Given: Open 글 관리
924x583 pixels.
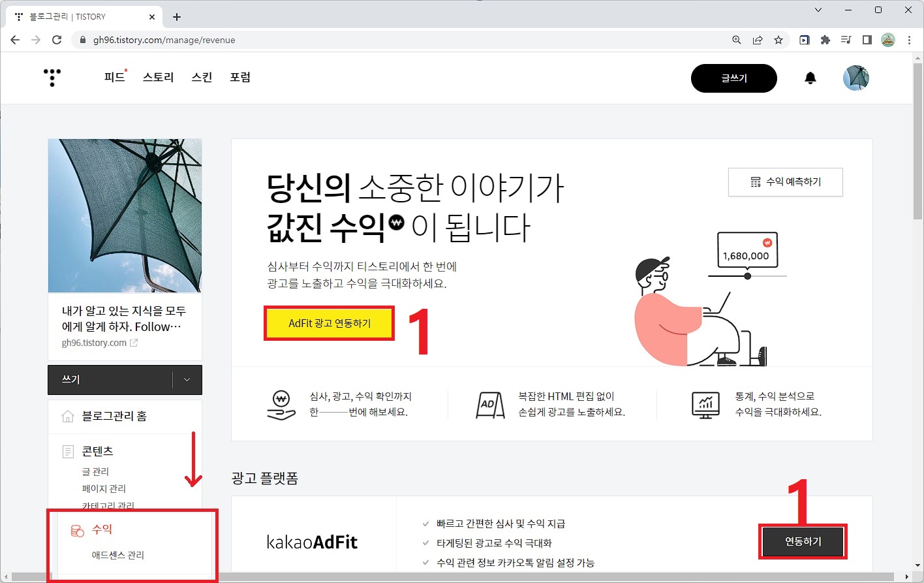Looking at the screenshot, I should [95, 471].
